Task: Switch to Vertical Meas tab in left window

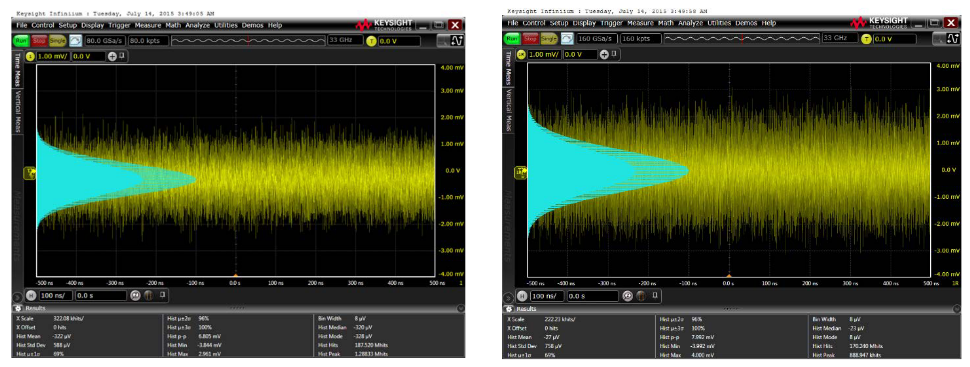Action: point(18,110)
